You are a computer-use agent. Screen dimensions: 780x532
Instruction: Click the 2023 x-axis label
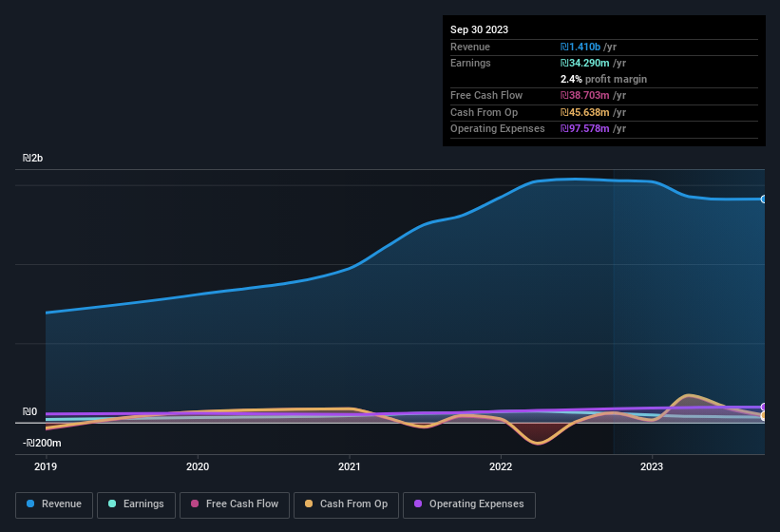point(652,466)
